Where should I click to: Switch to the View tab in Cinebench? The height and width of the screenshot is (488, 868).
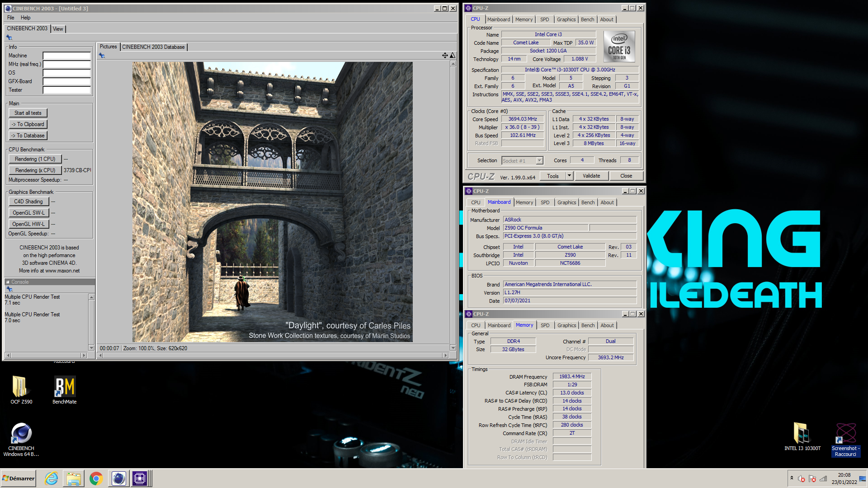pyautogui.click(x=58, y=29)
